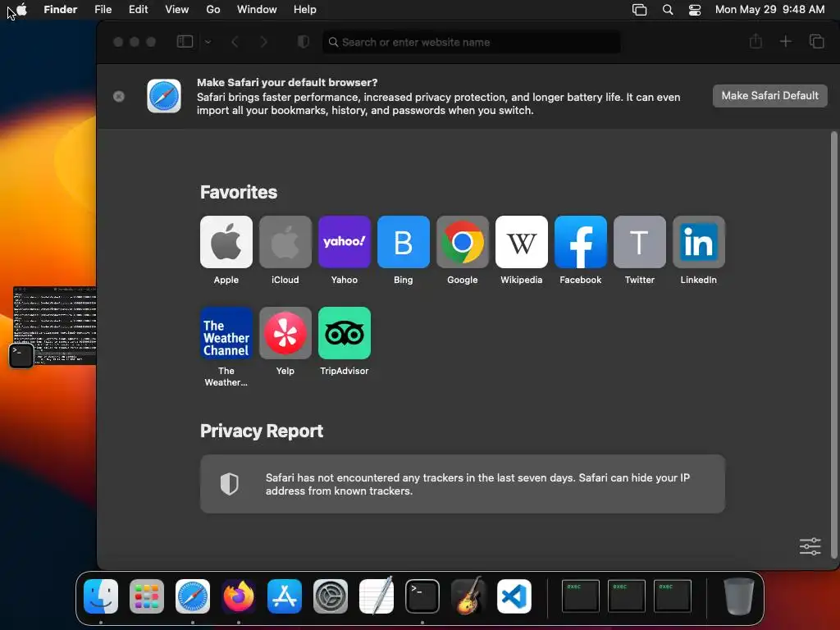Dismiss the default browser banner
The height and width of the screenshot is (630, 840).
pyautogui.click(x=119, y=96)
